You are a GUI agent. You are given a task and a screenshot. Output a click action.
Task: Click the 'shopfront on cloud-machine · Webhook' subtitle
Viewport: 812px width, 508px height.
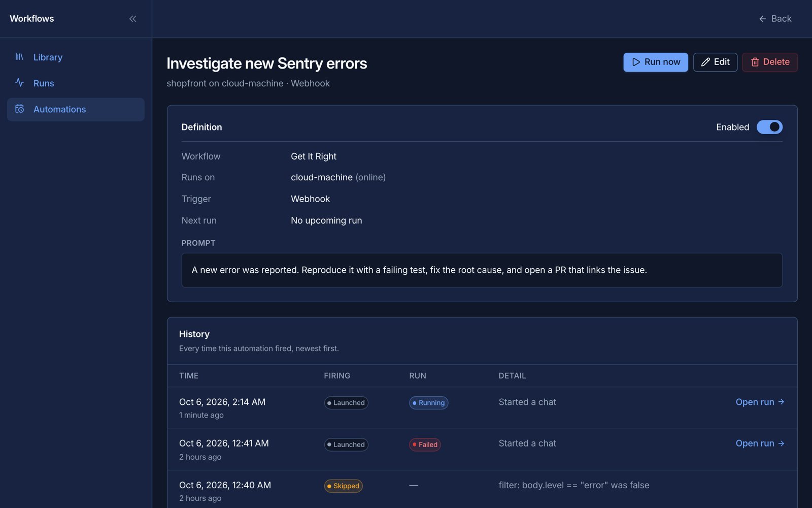[x=248, y=83]
